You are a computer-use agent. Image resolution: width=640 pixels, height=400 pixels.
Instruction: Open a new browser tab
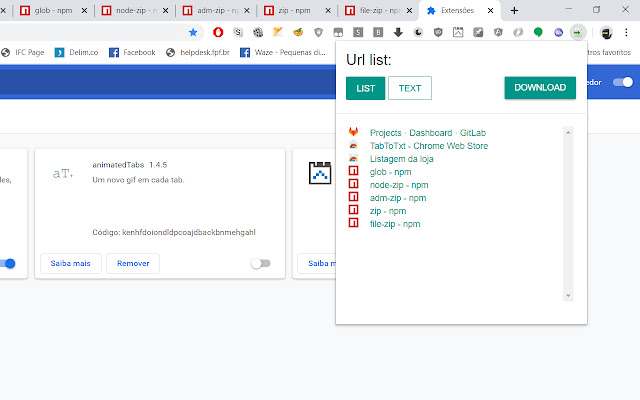click(x=514, y=11)
